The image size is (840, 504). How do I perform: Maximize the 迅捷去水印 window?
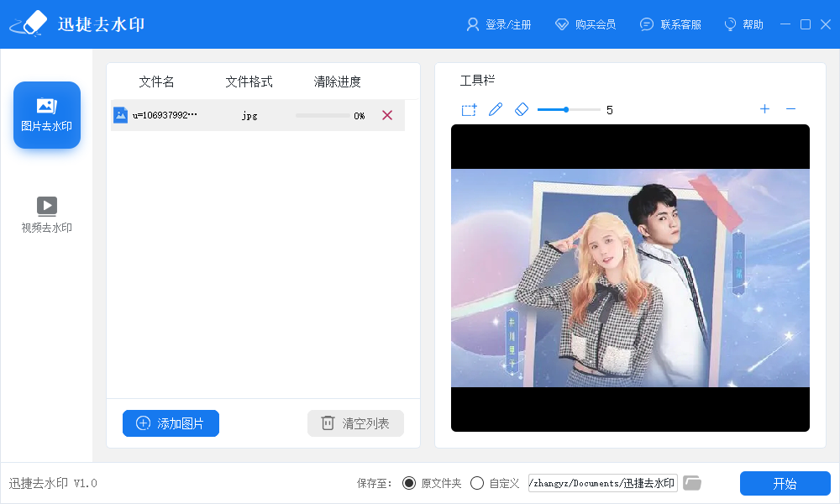806,24
